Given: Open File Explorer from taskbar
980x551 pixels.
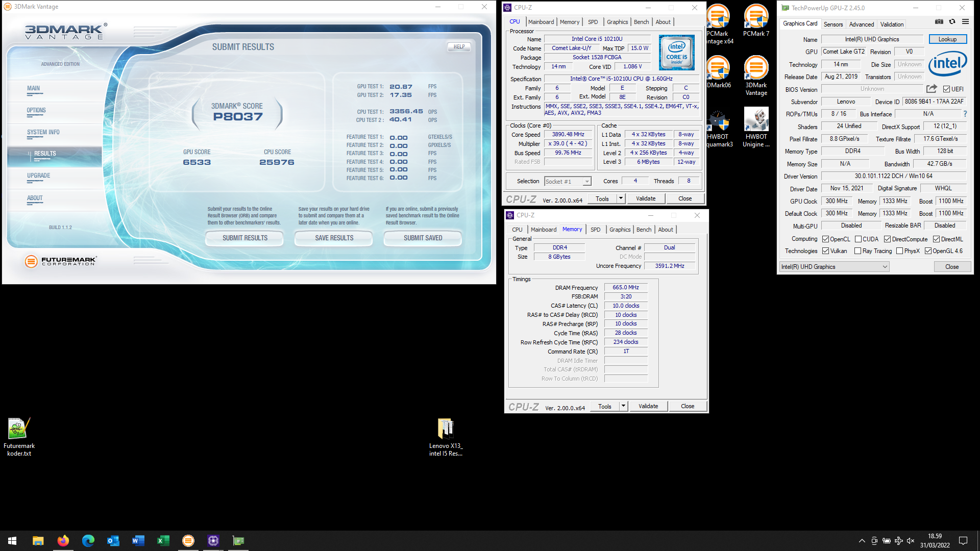Looking at the screenshot, I should tap(38, 541).
